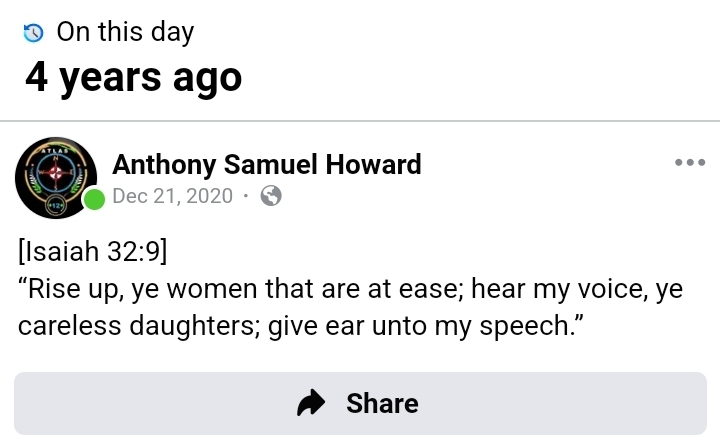
Task: Tap the bold 'Share' label text
Action: [382, 403]
